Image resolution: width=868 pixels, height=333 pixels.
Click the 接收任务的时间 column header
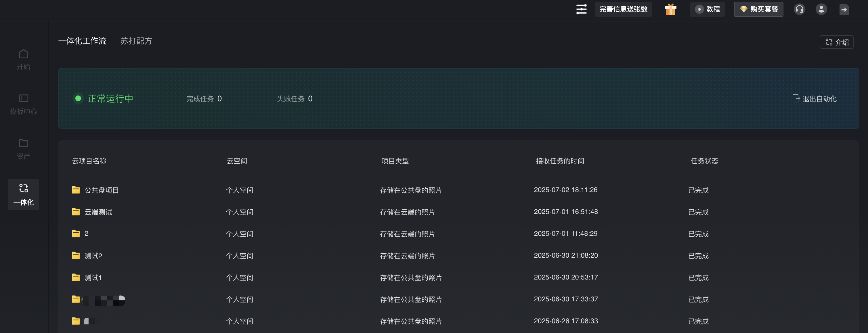coord(560,161)
